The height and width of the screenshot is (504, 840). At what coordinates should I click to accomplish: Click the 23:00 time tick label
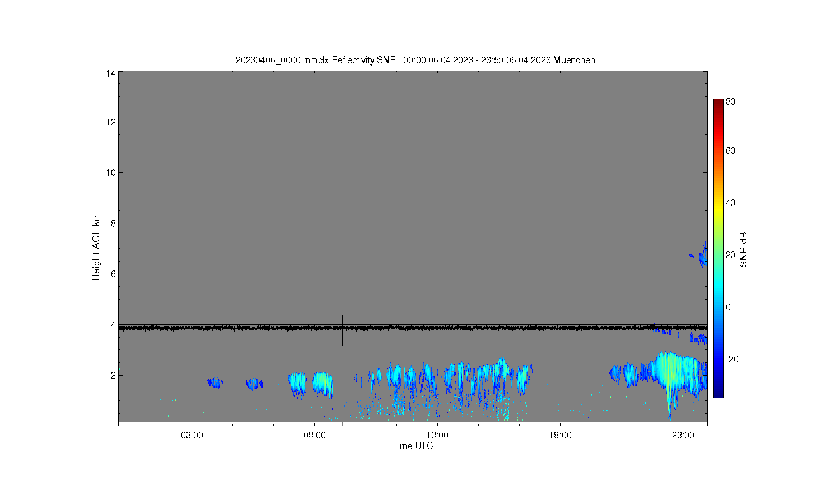coord(683,436)
